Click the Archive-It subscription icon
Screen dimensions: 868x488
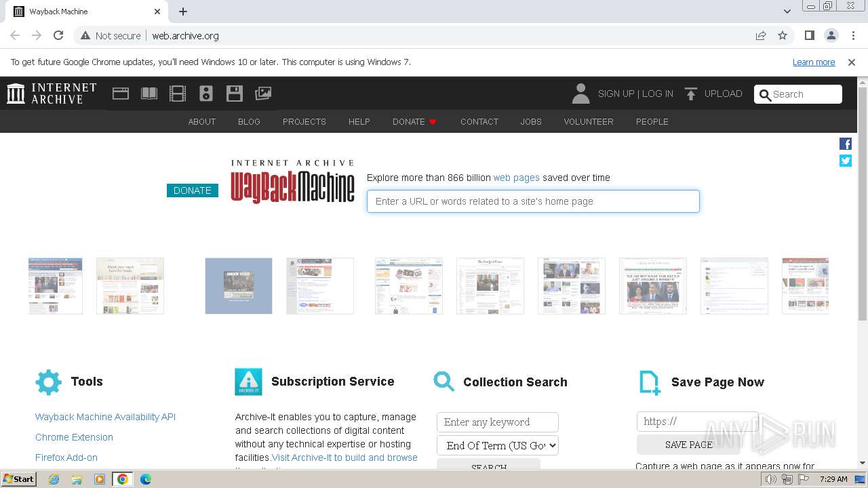point(248,382)
